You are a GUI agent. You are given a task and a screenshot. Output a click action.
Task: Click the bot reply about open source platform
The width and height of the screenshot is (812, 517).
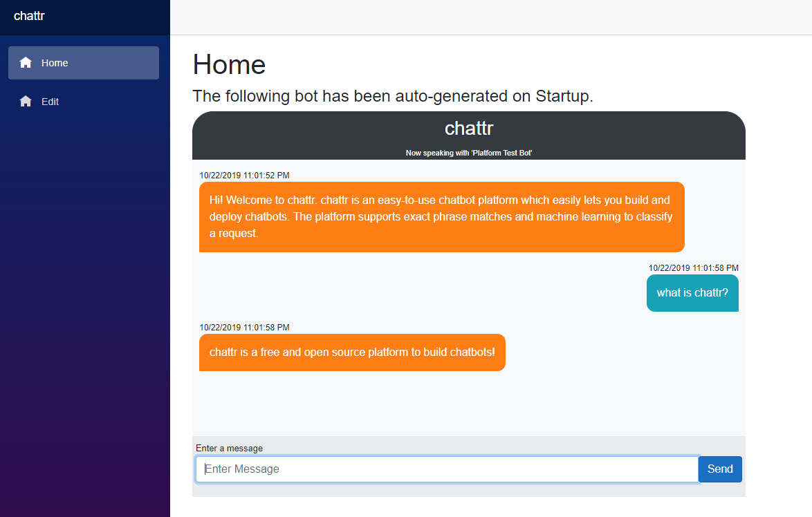pyautogui.click(x=352, y=352)
